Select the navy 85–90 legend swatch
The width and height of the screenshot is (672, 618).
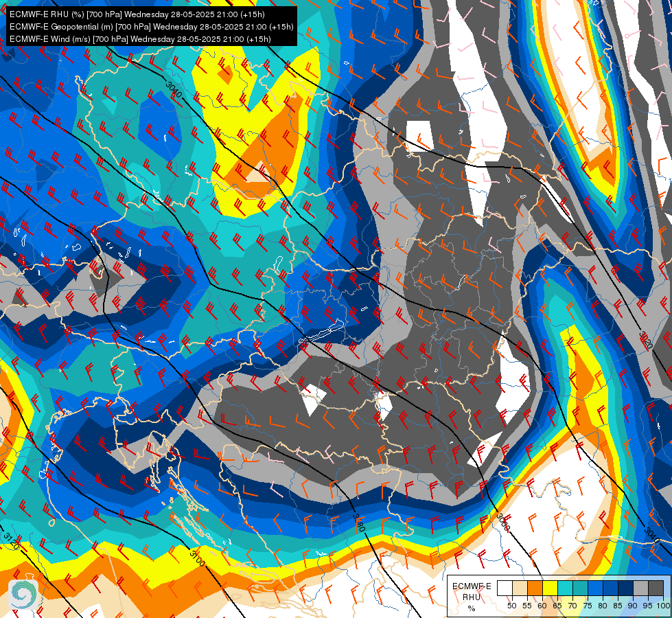(x=625, y=588)
